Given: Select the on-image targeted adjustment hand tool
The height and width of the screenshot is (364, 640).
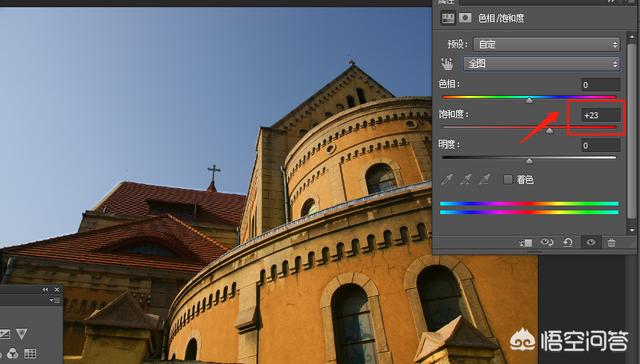Looking at the screenshot, I should pyautogui.click(x=447, y=64).
